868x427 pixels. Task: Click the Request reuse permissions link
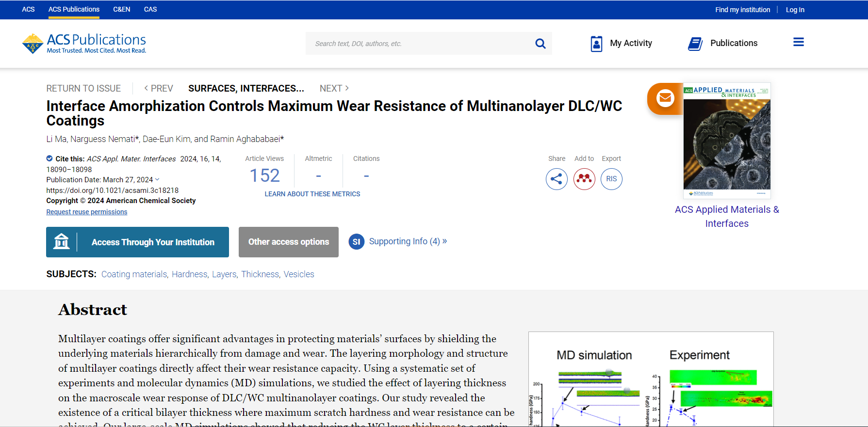coord(87,212)
